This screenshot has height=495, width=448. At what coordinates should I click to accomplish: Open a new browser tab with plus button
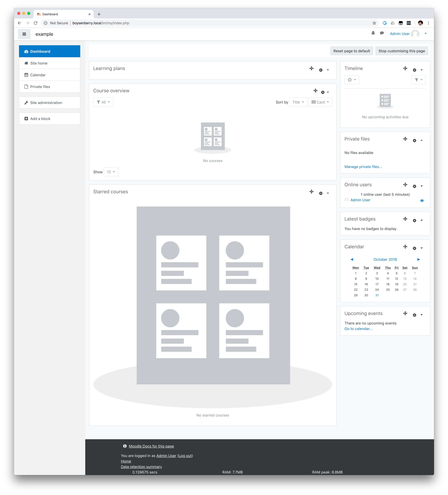99,14
